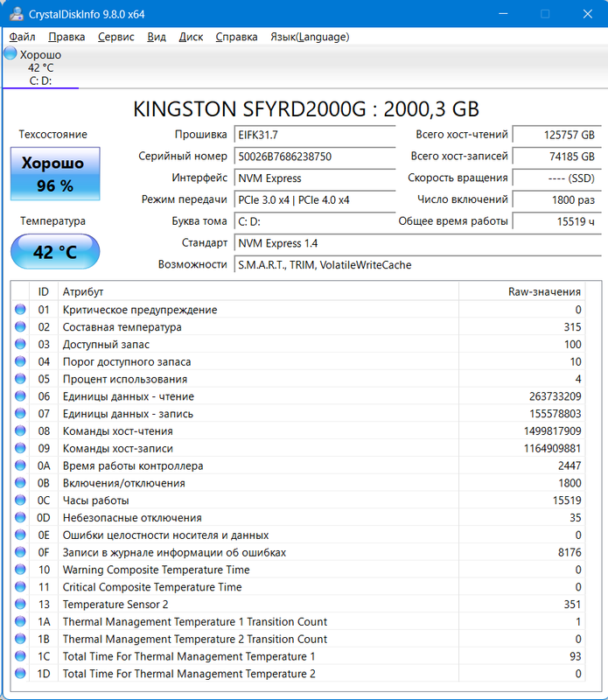This screenshot has width=608, height=700.
Task: Click status orb for Порог доступного запаса row
Action: pos(20,361)
